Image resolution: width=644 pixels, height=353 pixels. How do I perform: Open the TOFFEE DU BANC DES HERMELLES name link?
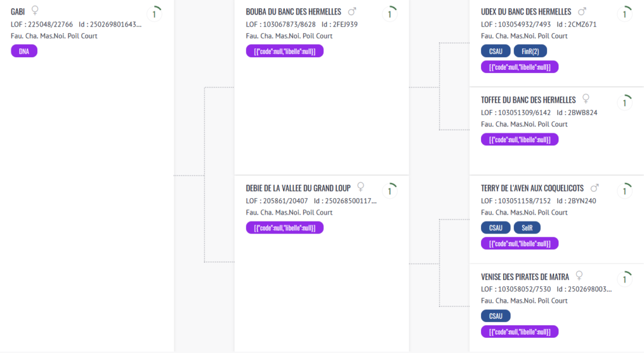(528, 100)
